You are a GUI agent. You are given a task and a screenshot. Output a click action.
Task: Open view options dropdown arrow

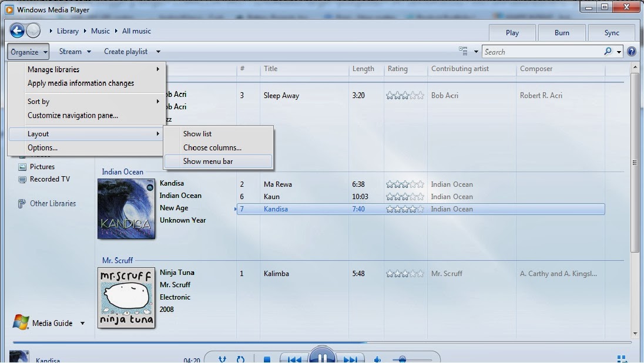476,52
